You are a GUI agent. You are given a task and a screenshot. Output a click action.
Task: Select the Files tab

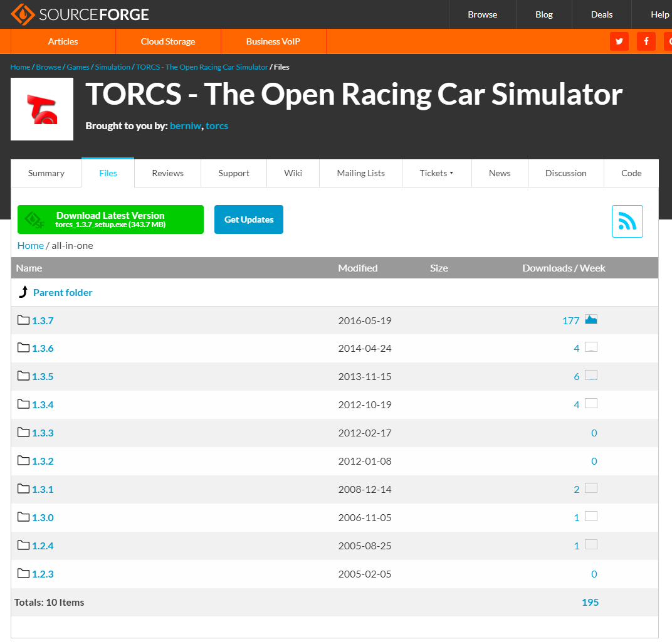(108, 173)
